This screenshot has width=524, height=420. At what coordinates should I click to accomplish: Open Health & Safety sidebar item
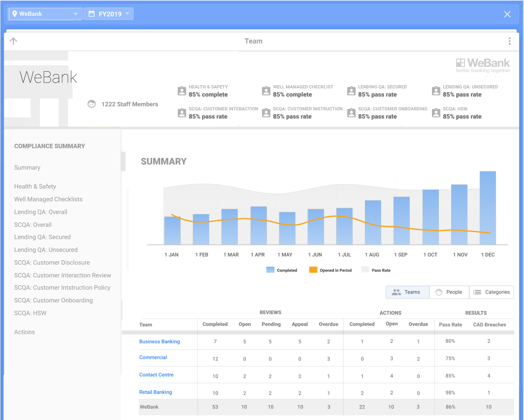35,186
